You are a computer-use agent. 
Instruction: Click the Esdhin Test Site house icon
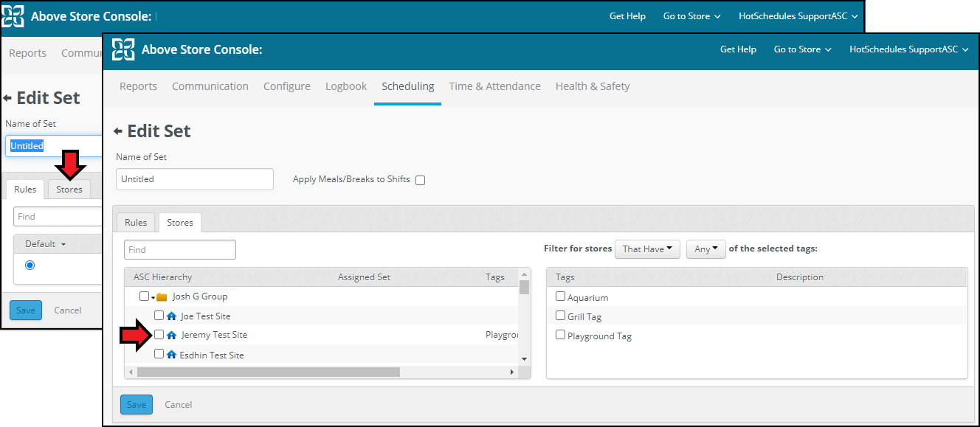click(171, 355)
